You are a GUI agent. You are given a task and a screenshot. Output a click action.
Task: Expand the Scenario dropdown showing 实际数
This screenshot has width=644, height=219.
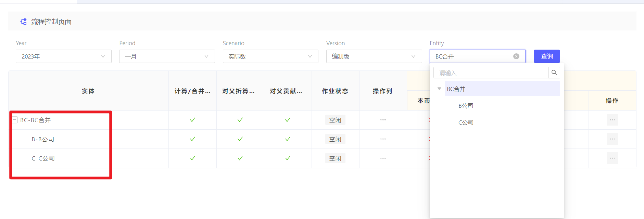point(270,56)
